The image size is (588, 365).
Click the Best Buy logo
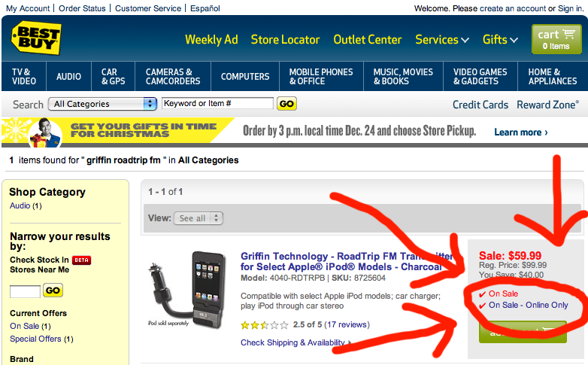click(x=36, y=39)
